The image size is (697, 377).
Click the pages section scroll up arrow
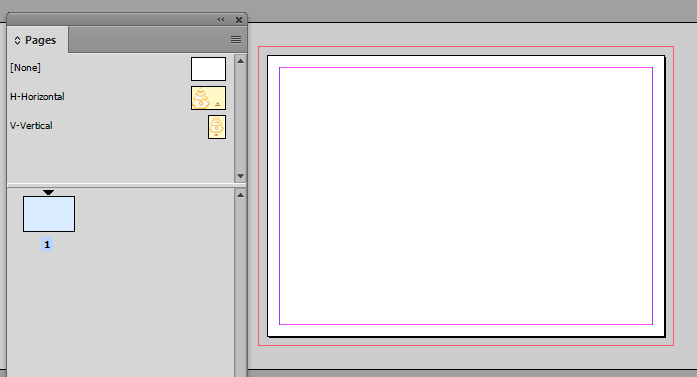(240, 195)
